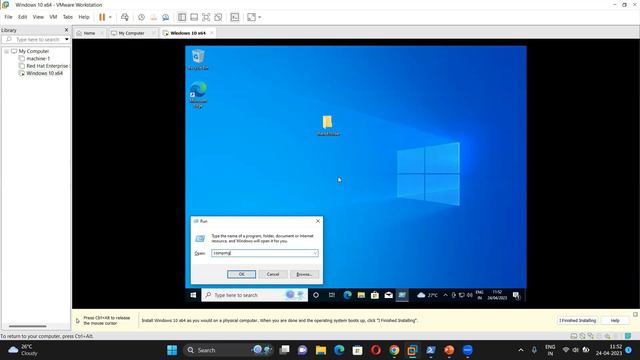The width and height of the screenshot is (640, 360).
Task: Open Microsoft Store on the guest taskbar
Action: (x=375, y=295)
